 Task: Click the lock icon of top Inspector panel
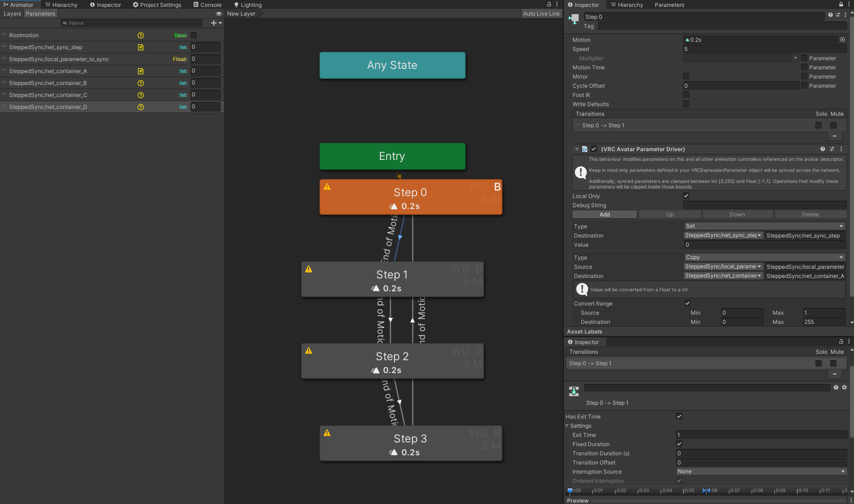pyautogui.click(x=841, y=4)
